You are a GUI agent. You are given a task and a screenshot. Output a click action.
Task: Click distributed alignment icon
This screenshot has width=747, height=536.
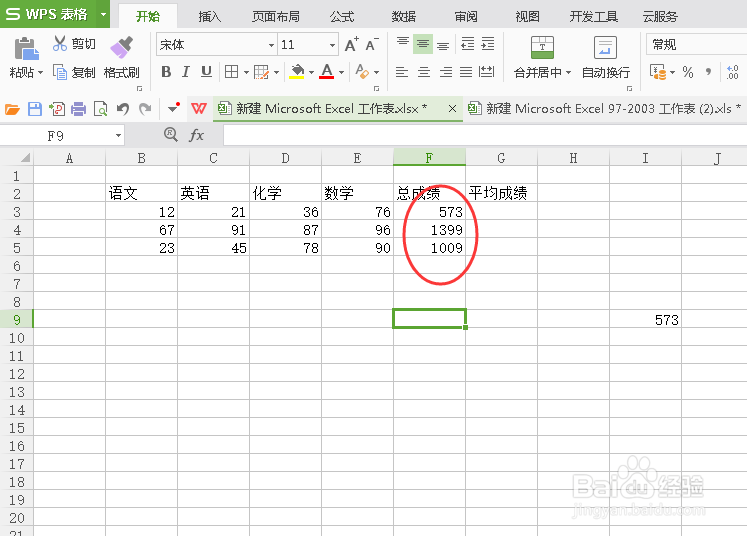[487, 72]
